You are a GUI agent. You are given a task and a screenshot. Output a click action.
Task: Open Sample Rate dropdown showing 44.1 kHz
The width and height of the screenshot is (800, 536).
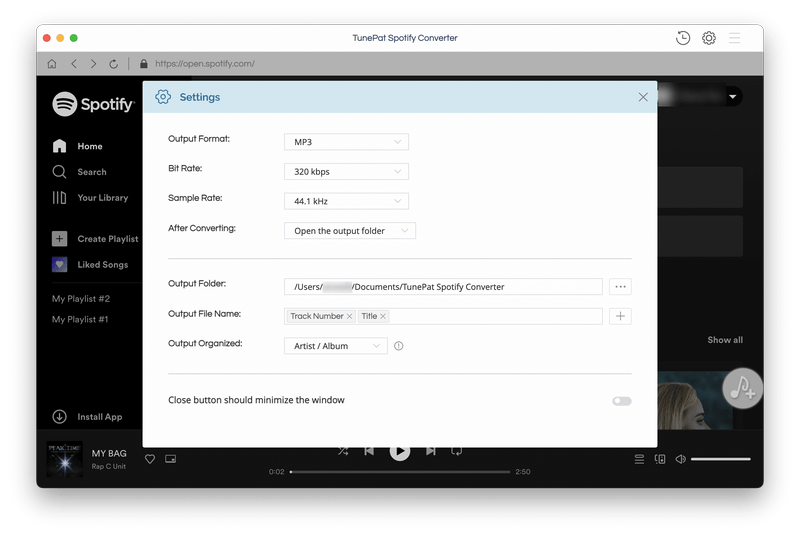coord(346,201)
